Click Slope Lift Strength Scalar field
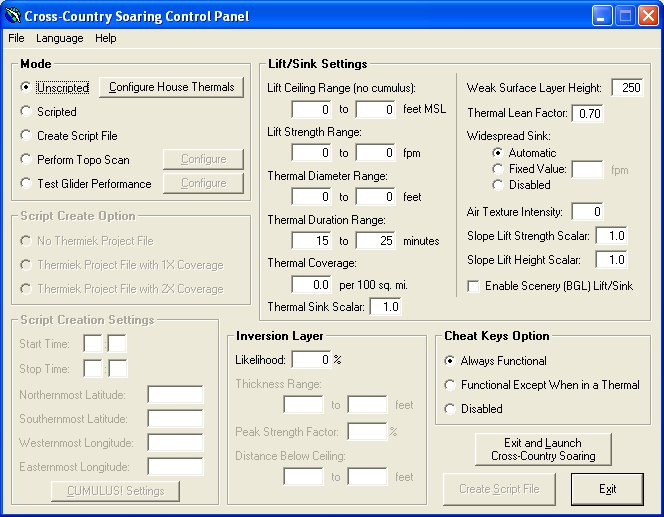This screenshot has height=517, width=664. pos(611,235)
